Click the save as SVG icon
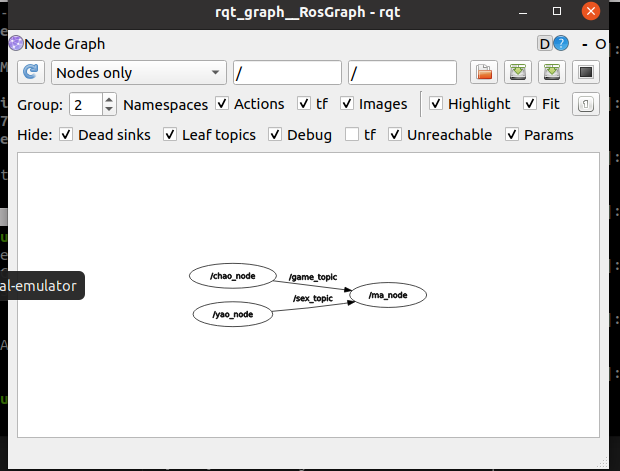Viewport: 620px width, 471px height. coord(551,73)
